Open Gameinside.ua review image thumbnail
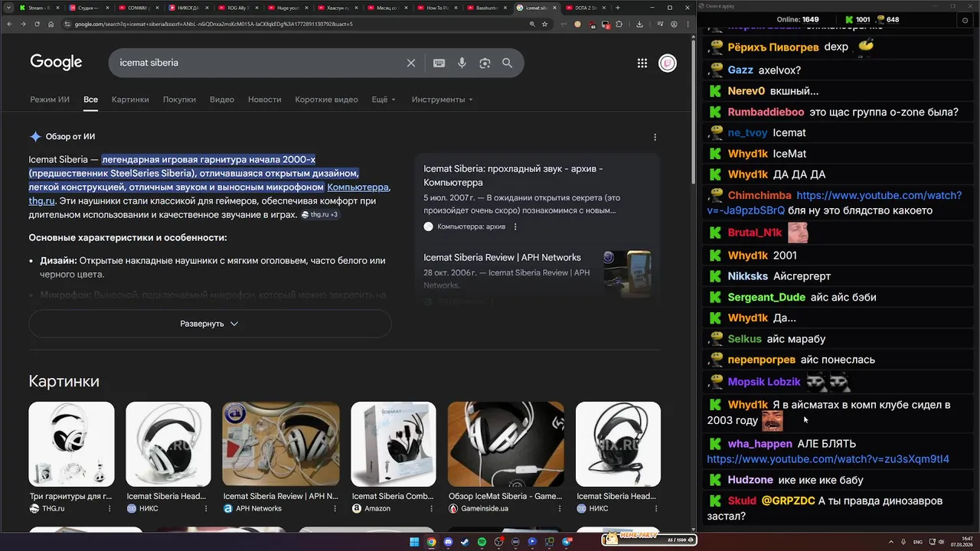 click(x=506, y=444)
